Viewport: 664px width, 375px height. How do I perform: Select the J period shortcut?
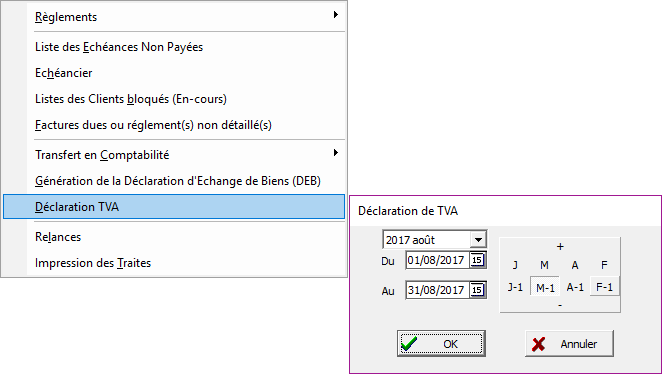tap(515, 265)
